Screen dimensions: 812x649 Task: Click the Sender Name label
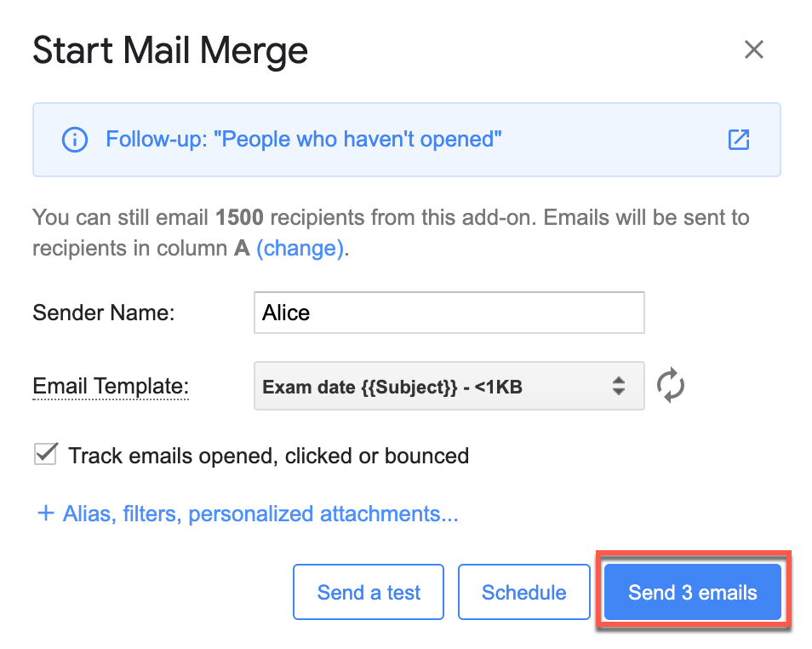click(103, 313)
